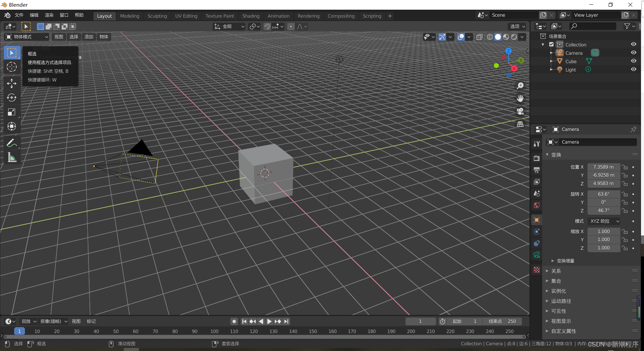Choose the Rotate tool

pyautogui.click(x=12, y=98)
